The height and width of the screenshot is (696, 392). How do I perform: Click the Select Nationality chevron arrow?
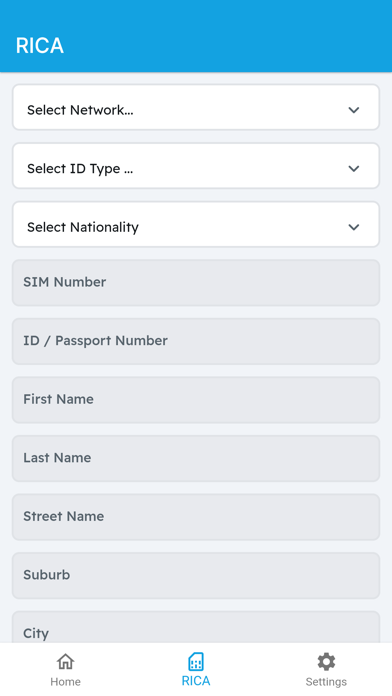point(354,227)
